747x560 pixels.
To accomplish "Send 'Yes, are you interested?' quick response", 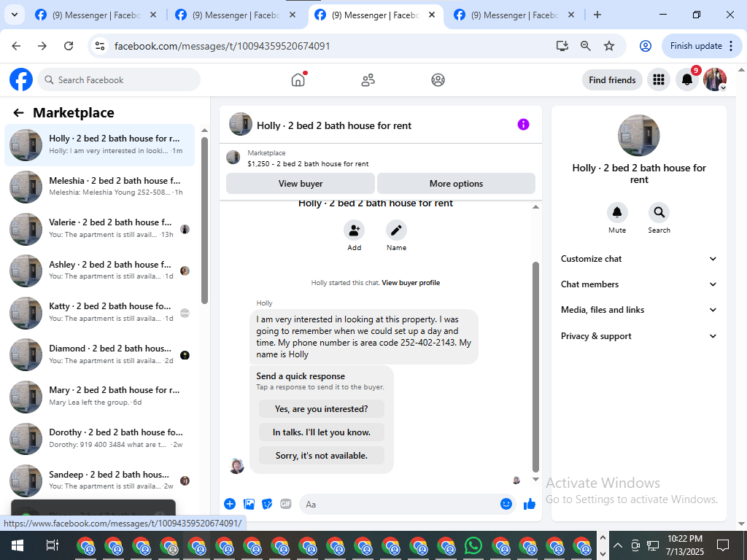I will tap(322, 409).
